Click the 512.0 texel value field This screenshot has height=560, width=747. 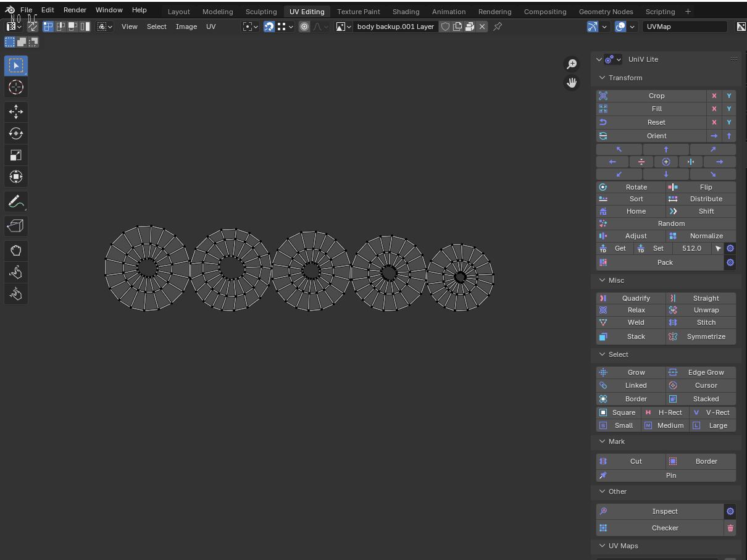691,248
